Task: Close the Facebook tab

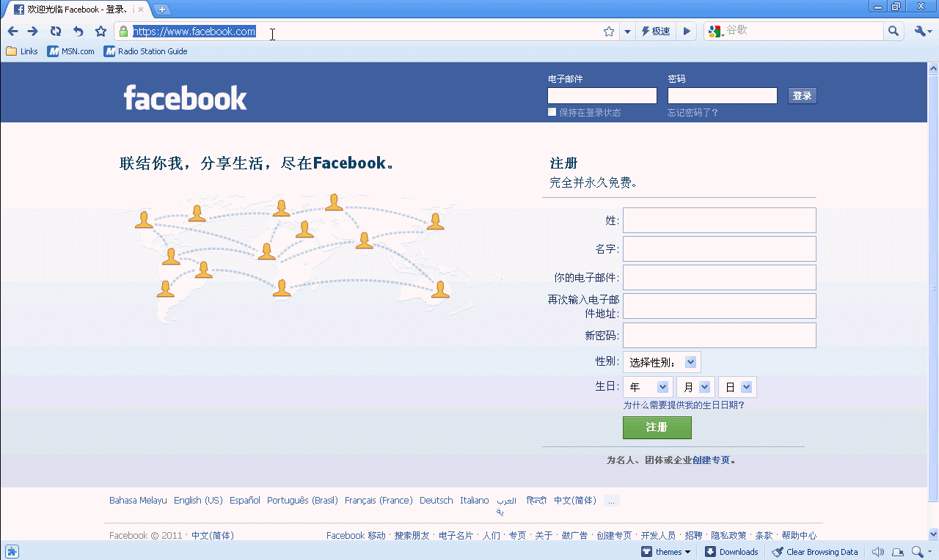Action: coord(141,10)
